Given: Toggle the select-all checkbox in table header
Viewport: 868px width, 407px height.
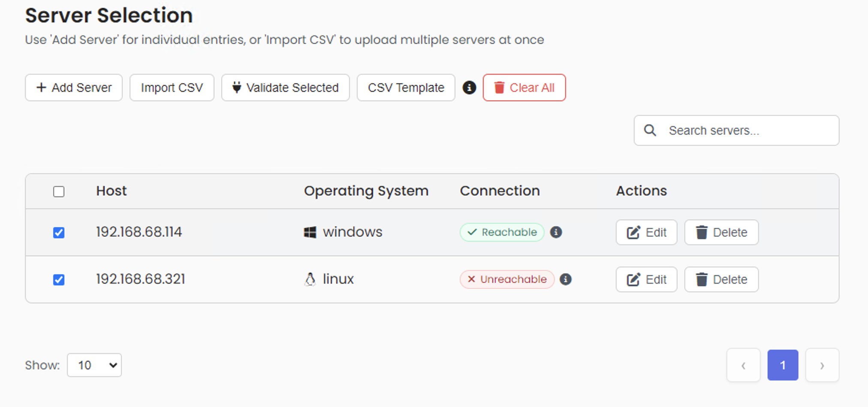Looking at the screenshot, I should coord(59,192).
